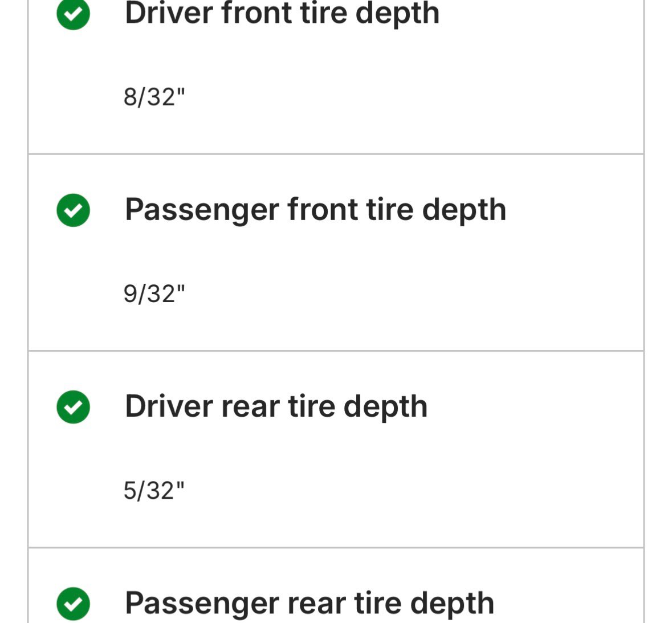This screenshot has height=623, width=672.
Task: Tap the Driver rear tire depth title
Action: [x=276, y=406]
